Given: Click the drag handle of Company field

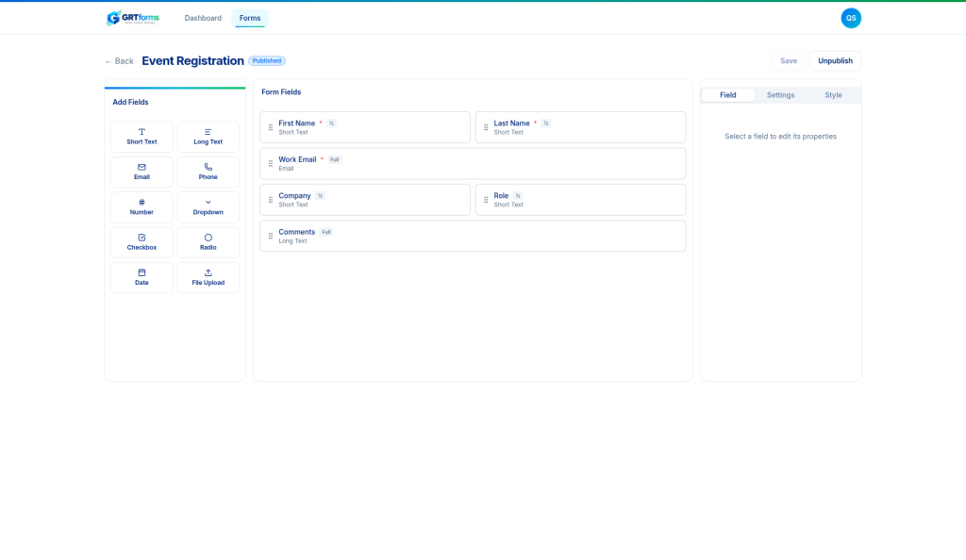Looking at the screenshot, I should pyautogui.click(x=271, y=200).
